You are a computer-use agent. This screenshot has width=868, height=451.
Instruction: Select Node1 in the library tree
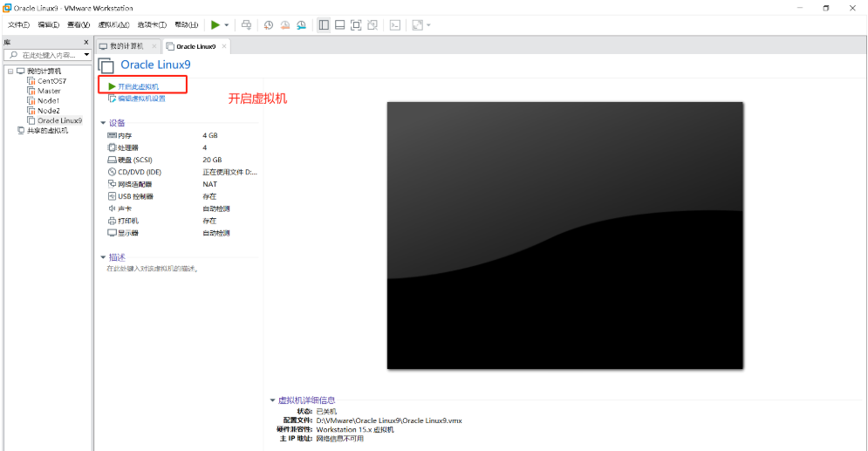point(48,100)
